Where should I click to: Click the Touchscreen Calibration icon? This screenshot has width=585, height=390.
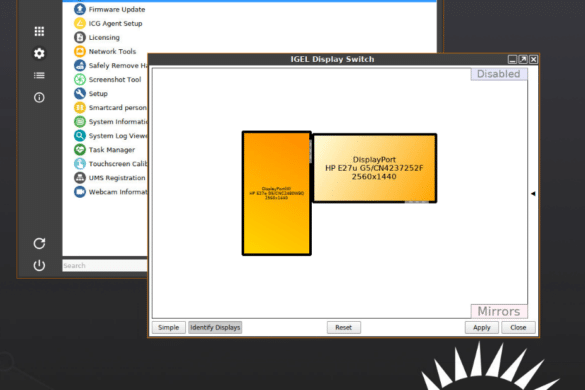[79, 163]
